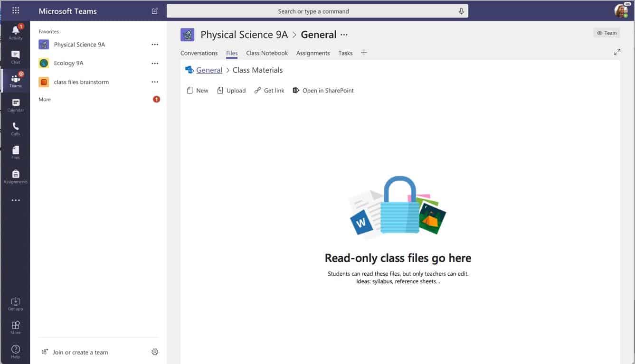Screen dimensions: 635x364
Task: Open the Calls icon in sidebar
Action: pyautogui.click(x=15, y=129)
